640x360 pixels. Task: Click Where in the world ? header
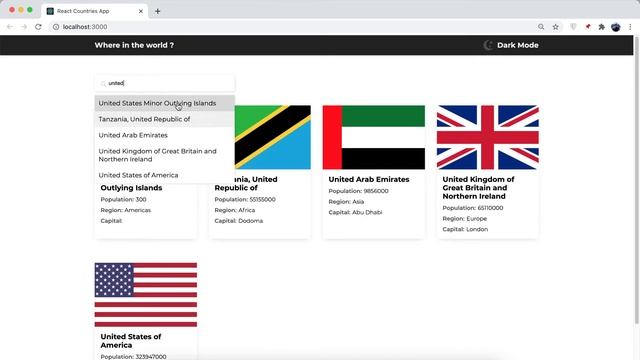click(x=134, y=45)
